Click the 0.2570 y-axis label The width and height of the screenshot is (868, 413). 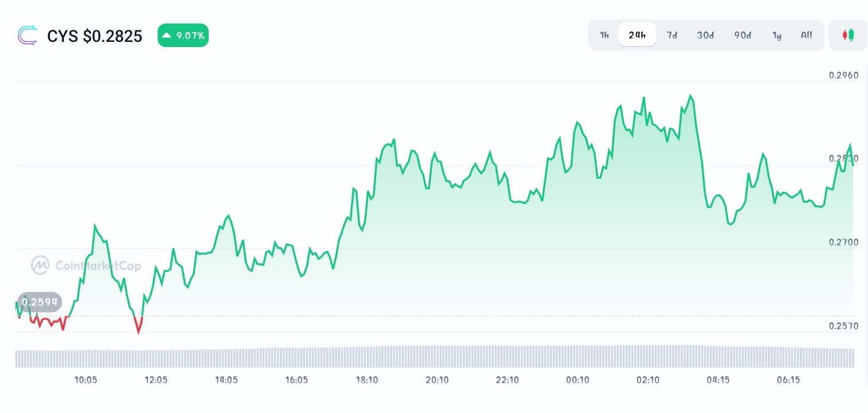coord(844,326)
